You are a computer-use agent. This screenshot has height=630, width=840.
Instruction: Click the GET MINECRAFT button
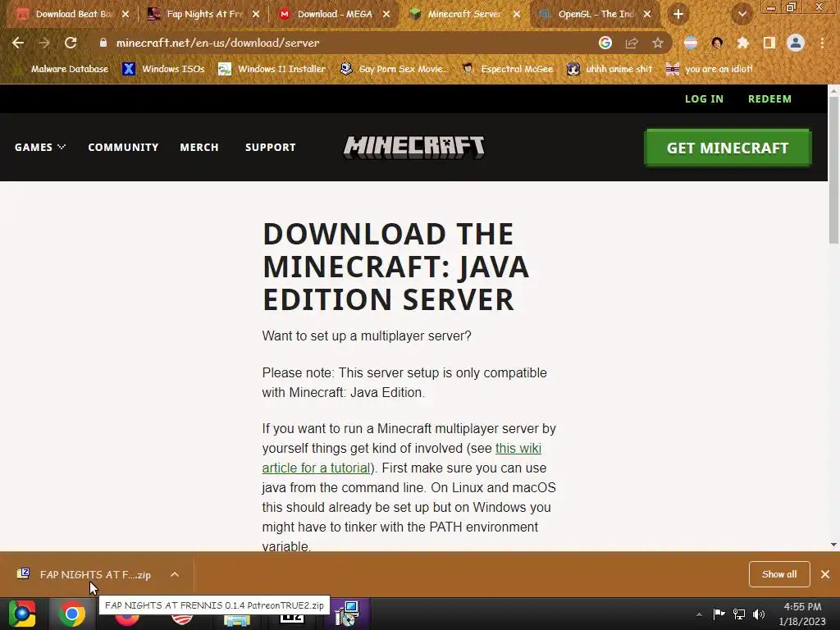tap(728, 148)
